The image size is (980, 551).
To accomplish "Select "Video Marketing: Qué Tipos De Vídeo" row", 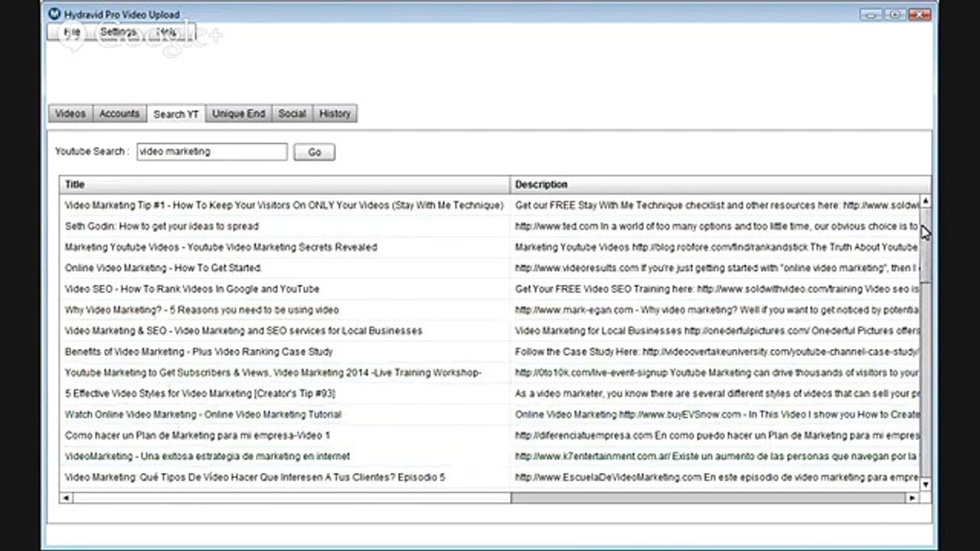I will 284,478.
